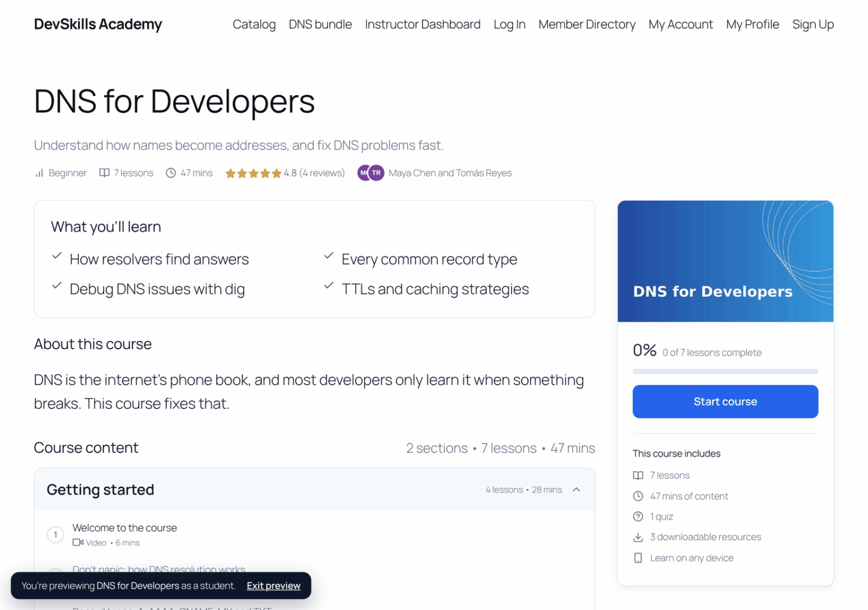Click the star rating icons
This screenshot has width=868, height=610.
pyautogui.click(x=253, y=173)
